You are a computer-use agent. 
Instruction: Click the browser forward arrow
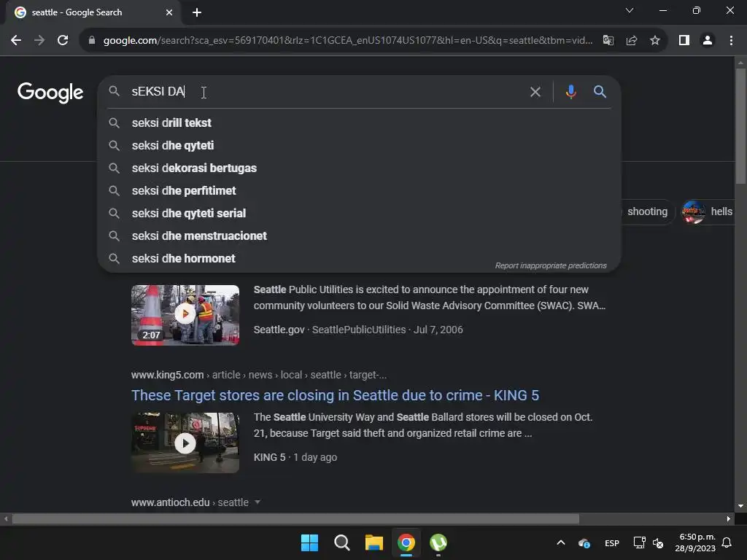coord(39,41)
